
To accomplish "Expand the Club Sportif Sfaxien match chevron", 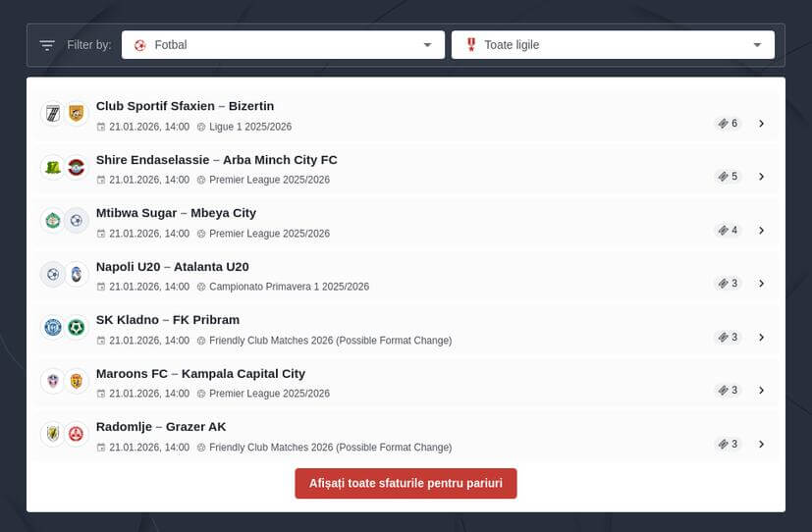I will 761,124.
